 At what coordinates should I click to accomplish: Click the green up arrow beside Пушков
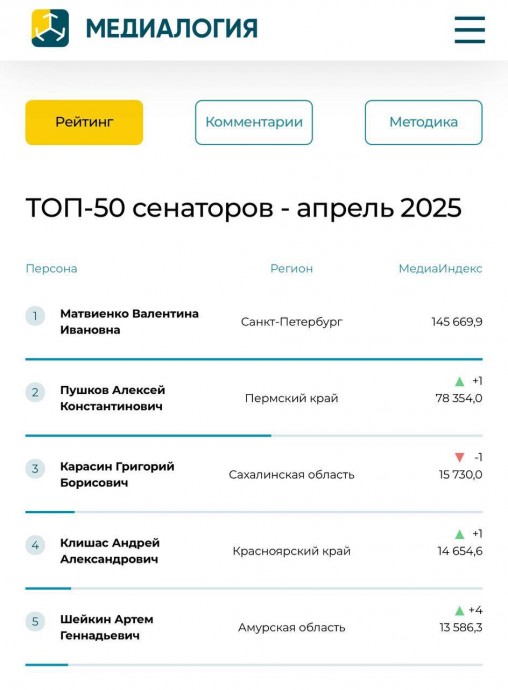click(x=460, y=381)
